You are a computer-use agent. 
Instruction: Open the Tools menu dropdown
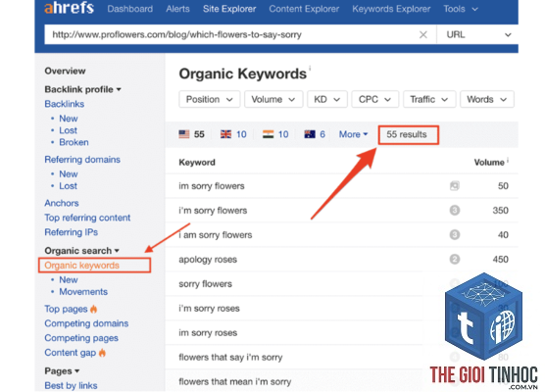click(461, 9)
